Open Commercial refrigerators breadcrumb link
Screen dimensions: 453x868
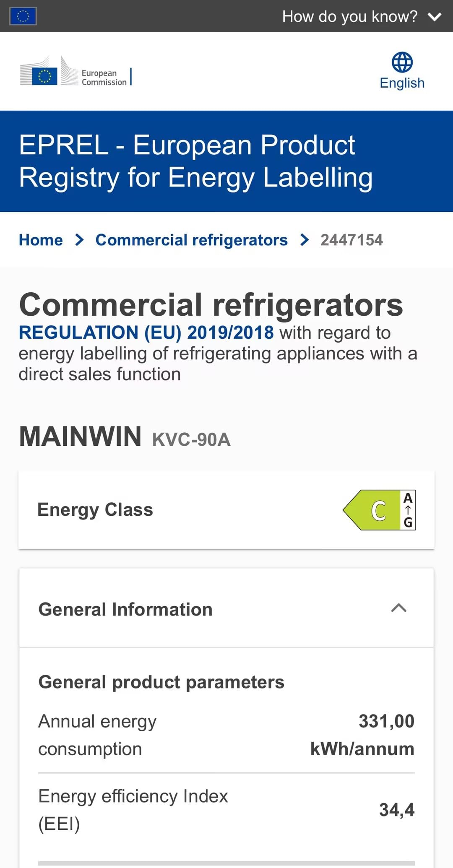point(192,240)
